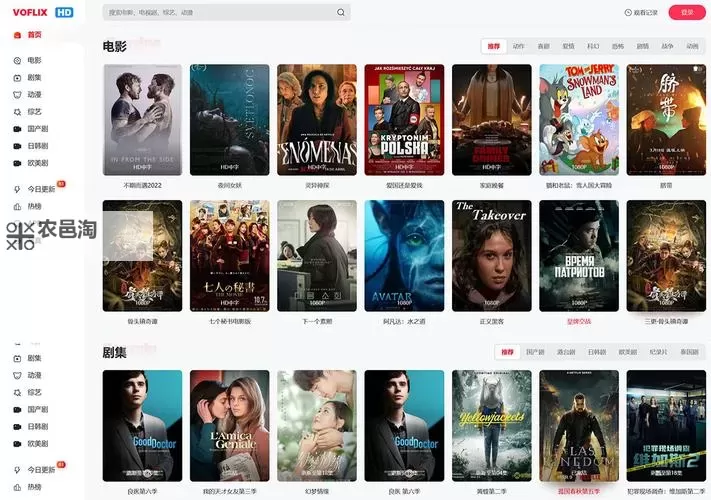Click the topmost 综艺 icon in sidebar
711x500 pixels.
[x=17, y=112]
